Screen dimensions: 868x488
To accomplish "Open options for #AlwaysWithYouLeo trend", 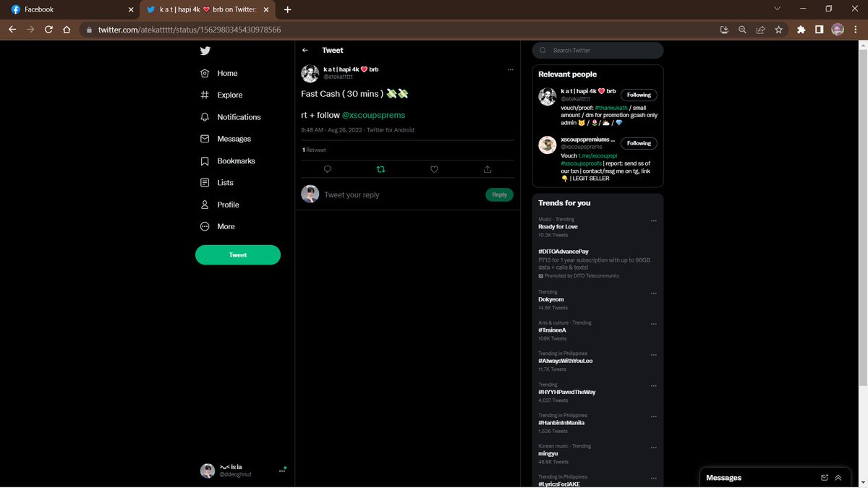I will [x=654, y=355].
